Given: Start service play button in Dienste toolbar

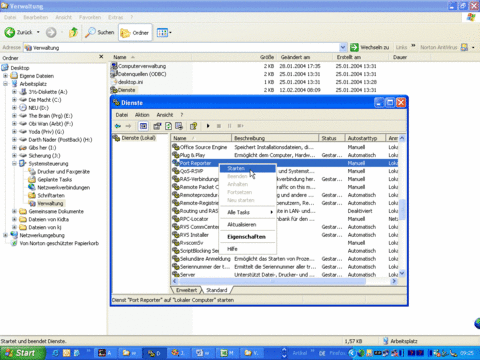Looking at the screenshot, I should pos(208,126).
